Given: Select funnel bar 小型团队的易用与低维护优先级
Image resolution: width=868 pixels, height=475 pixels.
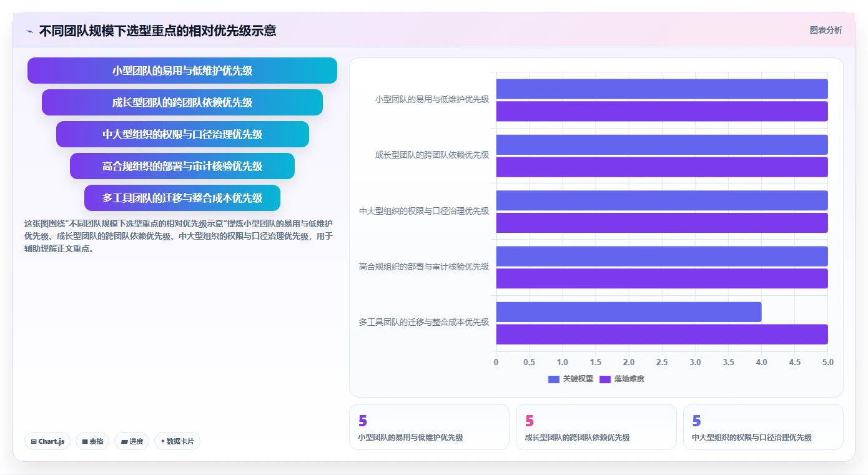Looking at the screenshot, I should coord(182,71).
